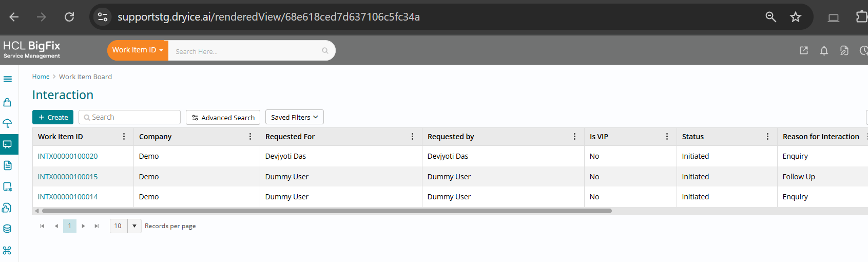
Task: Open the Saved Filters dropdown
Action: [294, 117]
